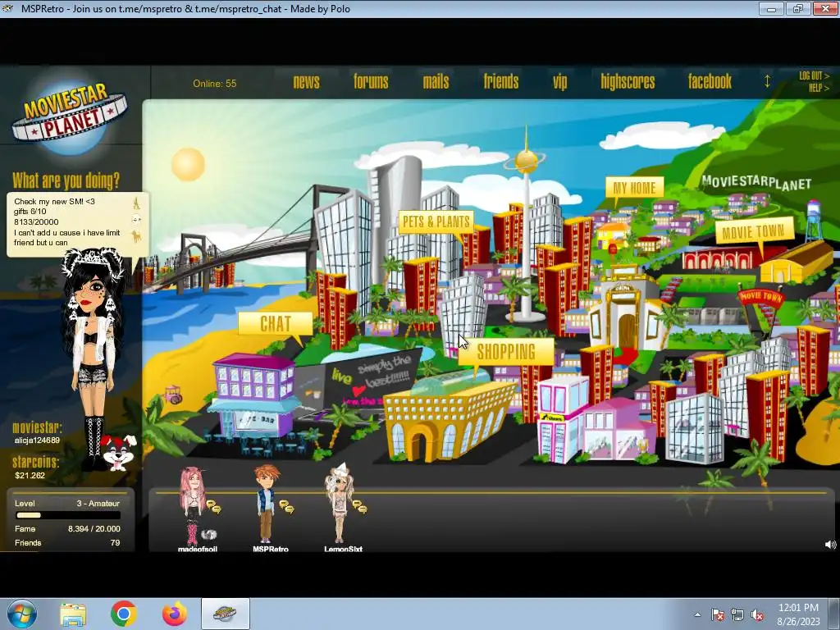Open chat bubbles next to madeofsoil
The image size is (840, 630).
tap(213, 506)
